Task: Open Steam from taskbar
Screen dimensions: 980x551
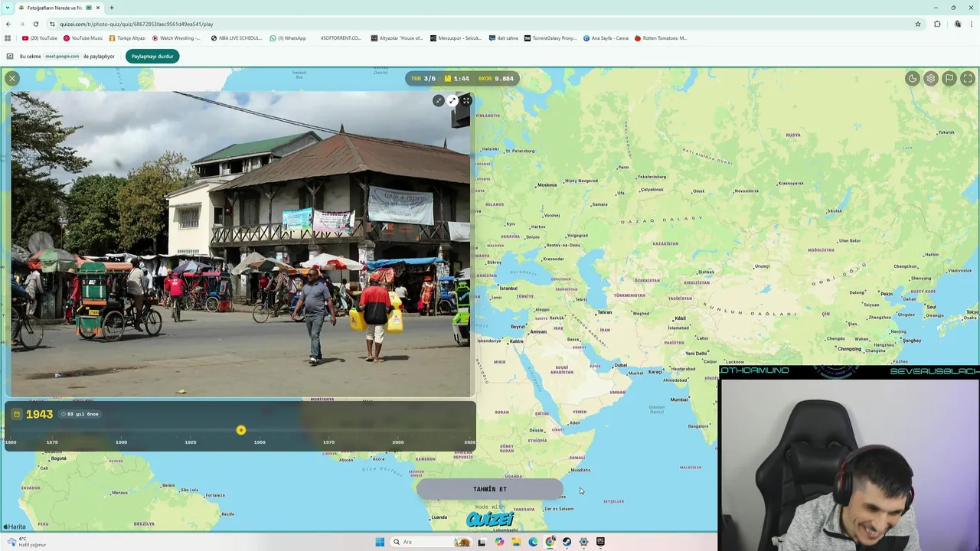Action: (x=567, y=542)
